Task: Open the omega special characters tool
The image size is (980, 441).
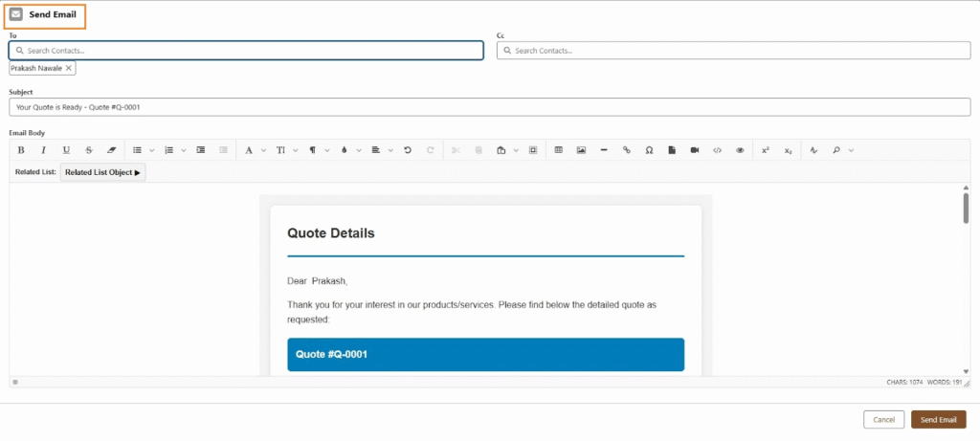Action: (650, 150)
